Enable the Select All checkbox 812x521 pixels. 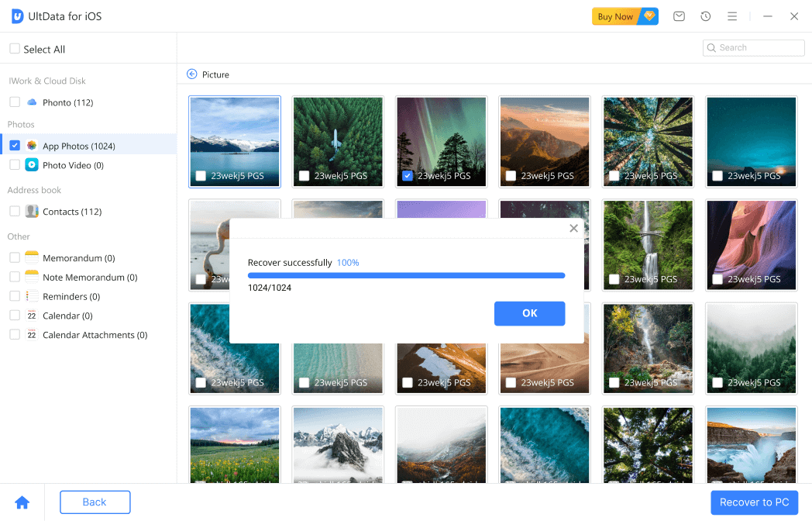coord(13,49)
